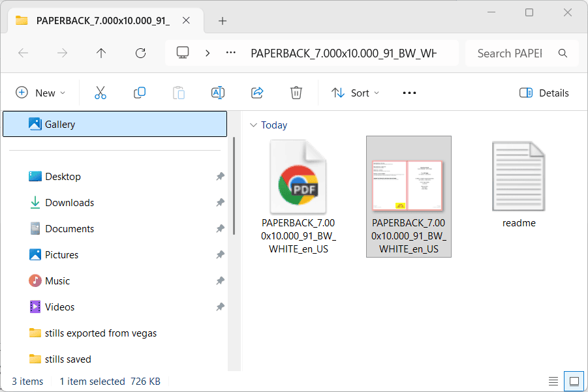This screenshot has width=588, height=392.
Task: Refresh the current folder
Action: click(140, 53)
